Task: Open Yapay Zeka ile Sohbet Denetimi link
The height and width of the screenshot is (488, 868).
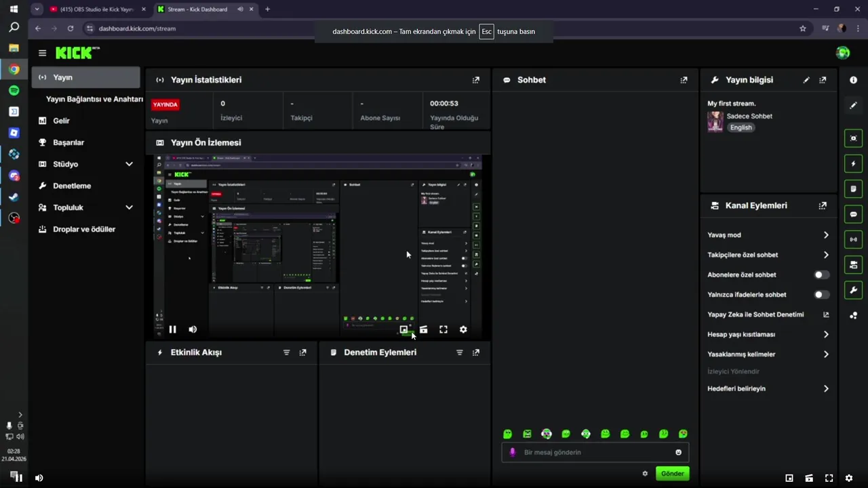Action: coord(768,314)
